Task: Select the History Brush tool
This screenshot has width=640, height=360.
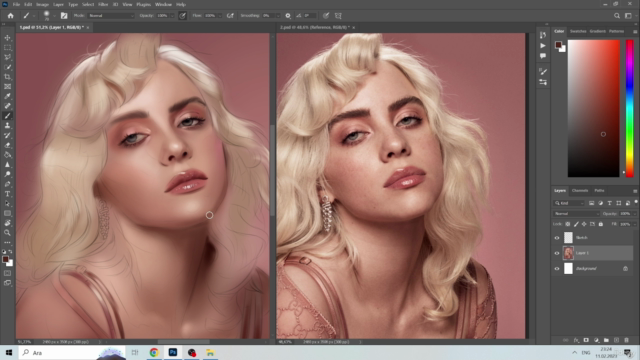Action: [7, 136]
